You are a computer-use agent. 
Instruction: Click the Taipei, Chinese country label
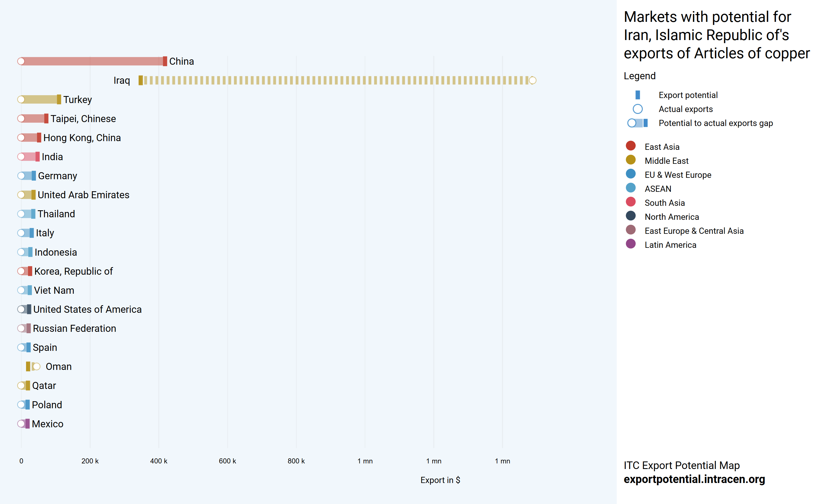tap(83, 119)
